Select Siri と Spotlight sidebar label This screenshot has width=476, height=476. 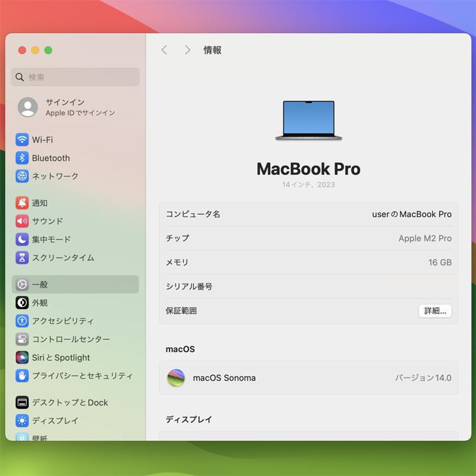pos(61,357)
